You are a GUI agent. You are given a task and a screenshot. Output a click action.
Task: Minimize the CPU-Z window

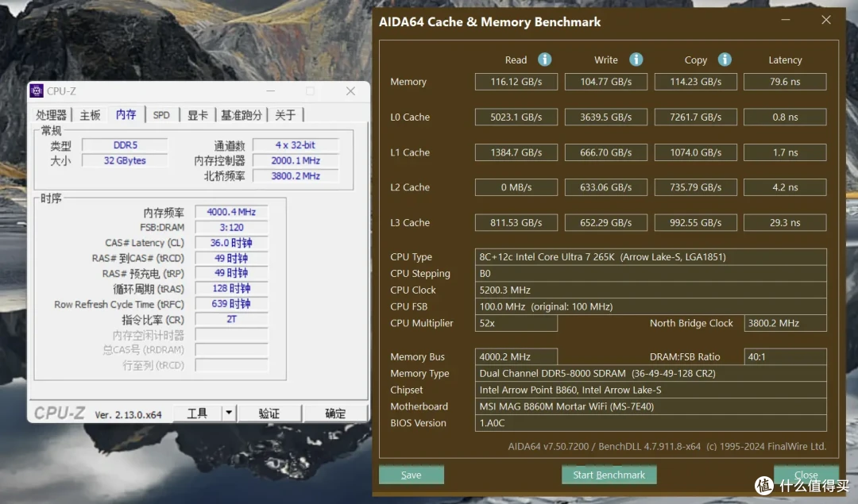tap(271, 90)
